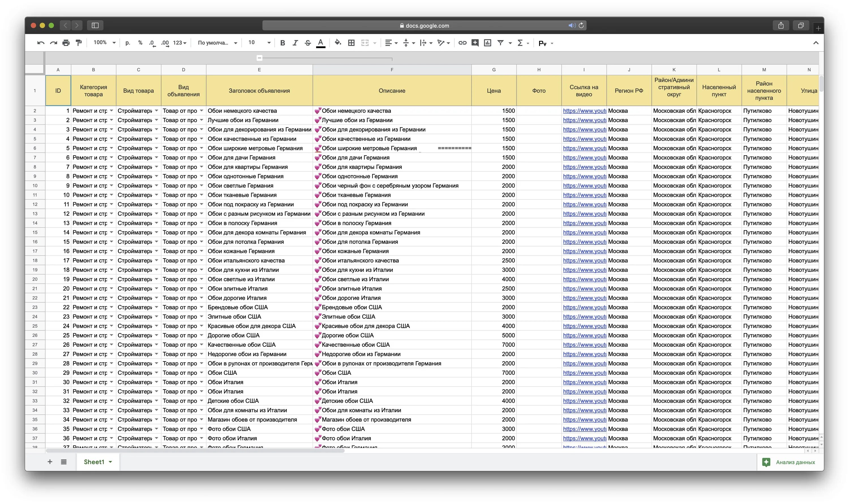Click the Цена header cell
The height and width of the screenshot is (504, 849).
(x=494, y=91)
